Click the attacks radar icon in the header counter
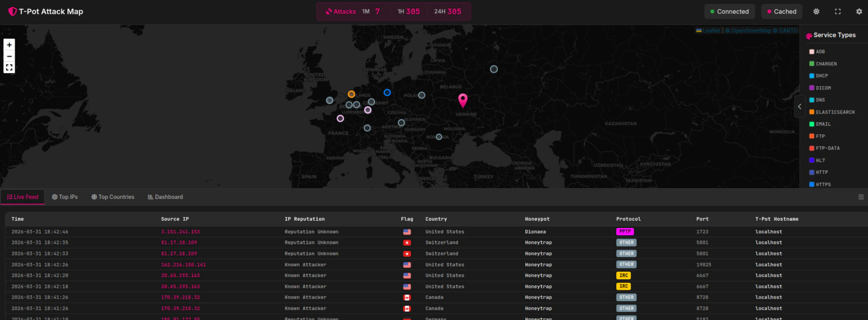Screen dimensions: 868x320 pyautogui.click(x=329, y=11)
